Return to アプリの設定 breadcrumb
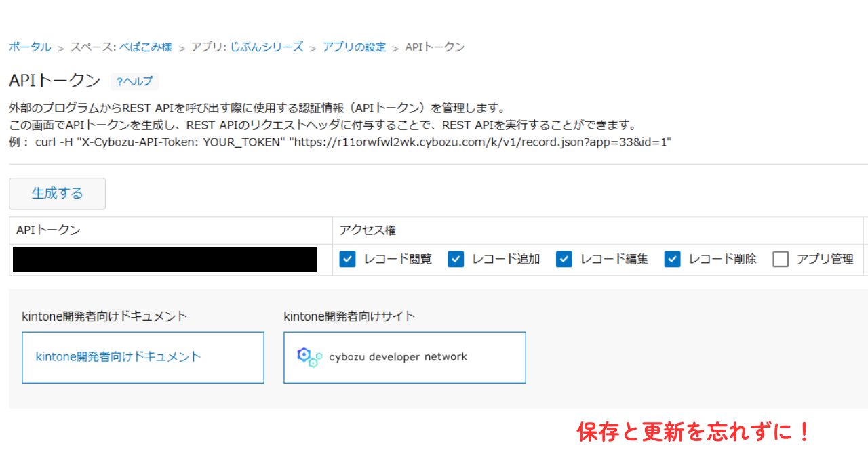The width and height of the screenshot is (868, 454). coord(354,47)
